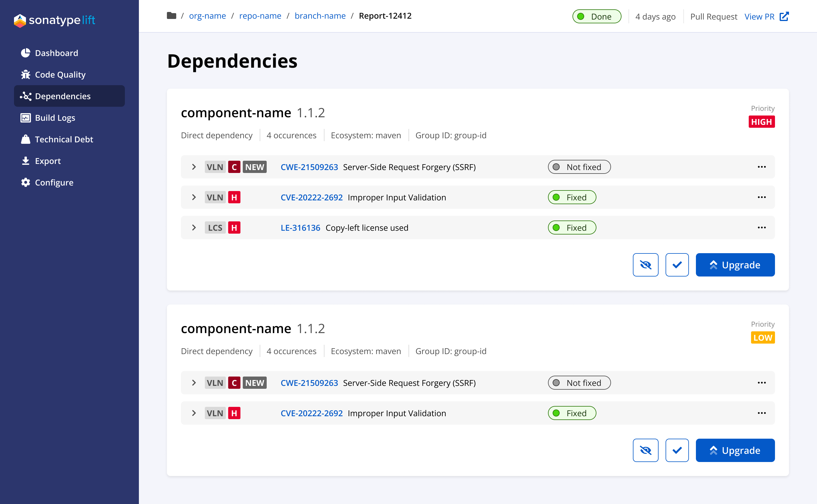
Task: Mark the high priority component as reviewed with checkmark
Action: click(677, 265)
